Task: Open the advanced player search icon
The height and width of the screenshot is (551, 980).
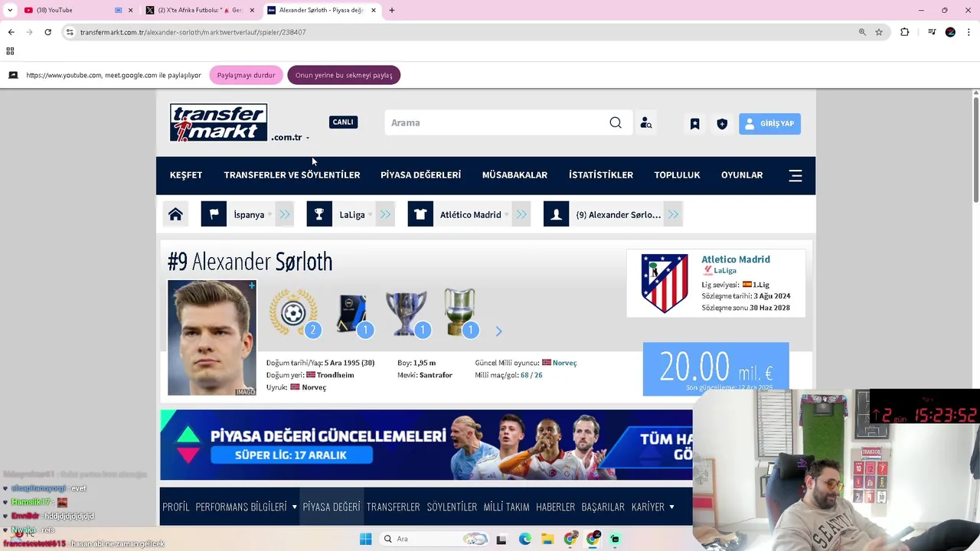Action: pyautogui.click(x=646, y=123)
